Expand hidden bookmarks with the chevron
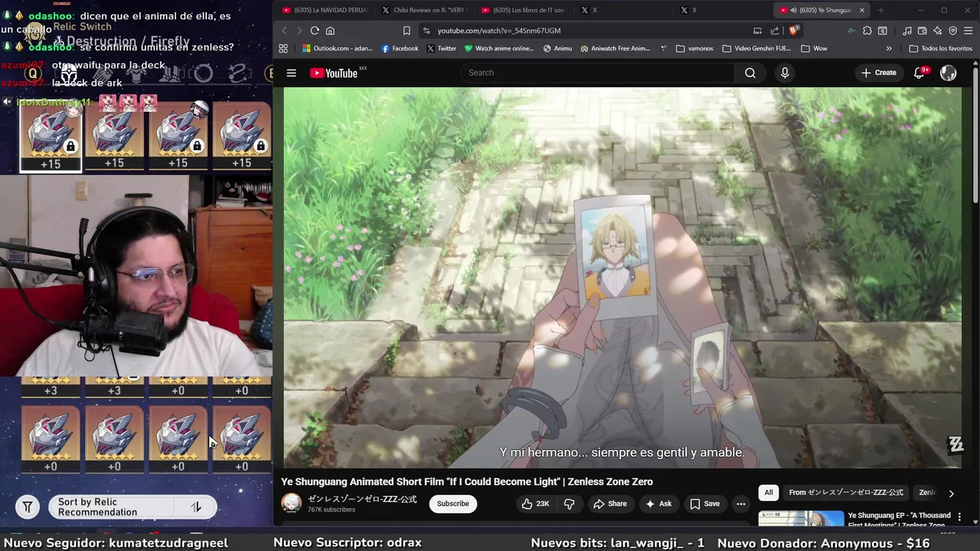The image size is (980, 551). (x=889, y=48)
